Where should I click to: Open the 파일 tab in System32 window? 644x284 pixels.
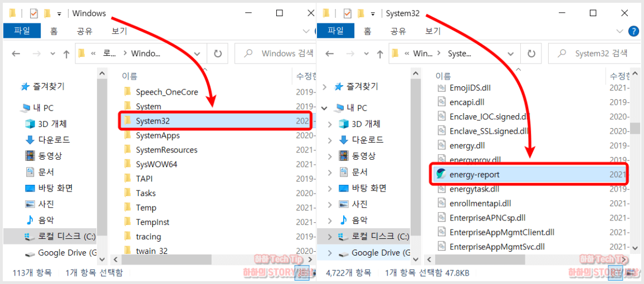click(335, 31)
